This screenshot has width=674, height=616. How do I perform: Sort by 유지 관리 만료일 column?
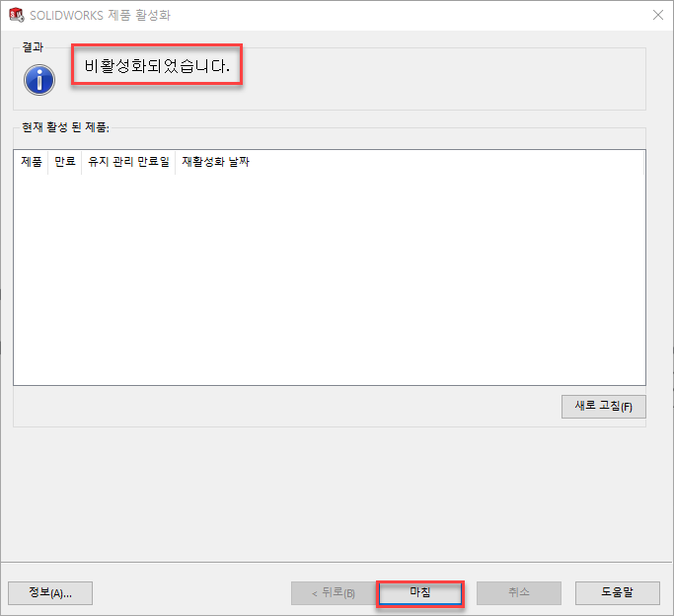(x=128, y=162)
